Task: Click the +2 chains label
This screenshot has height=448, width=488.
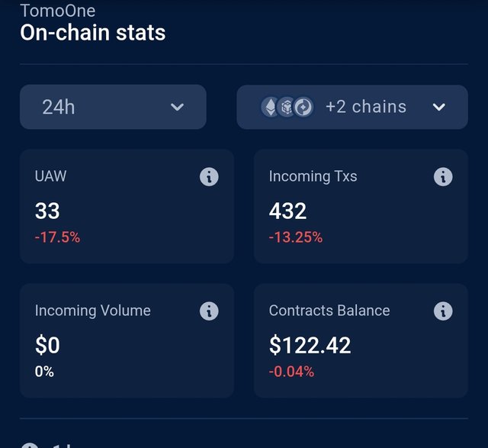Action: point(366,107)
